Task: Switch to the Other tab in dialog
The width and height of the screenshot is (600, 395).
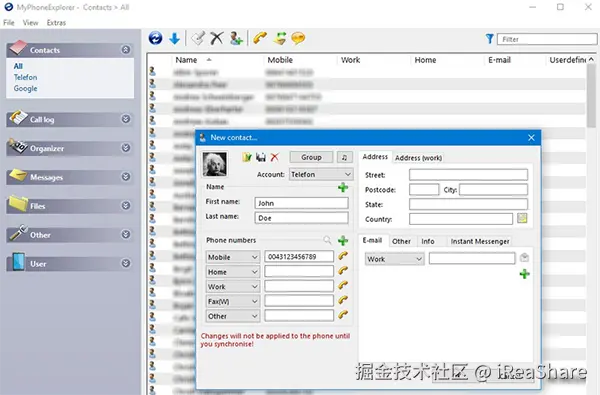Action: 401,241
